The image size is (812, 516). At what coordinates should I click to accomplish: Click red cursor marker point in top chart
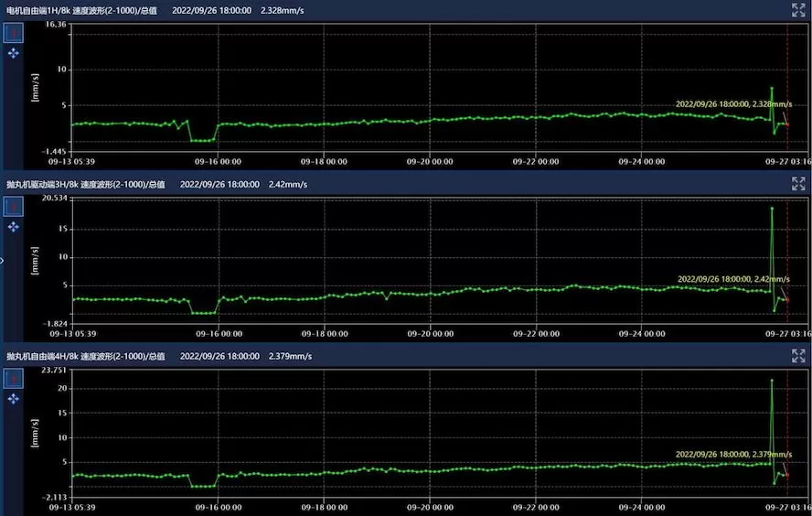pos(787,124)
